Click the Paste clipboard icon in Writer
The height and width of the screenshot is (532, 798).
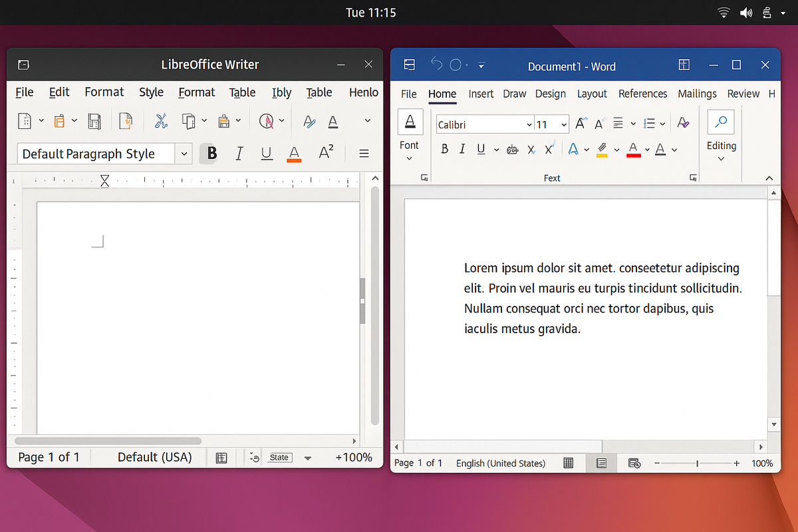[223, 120]
